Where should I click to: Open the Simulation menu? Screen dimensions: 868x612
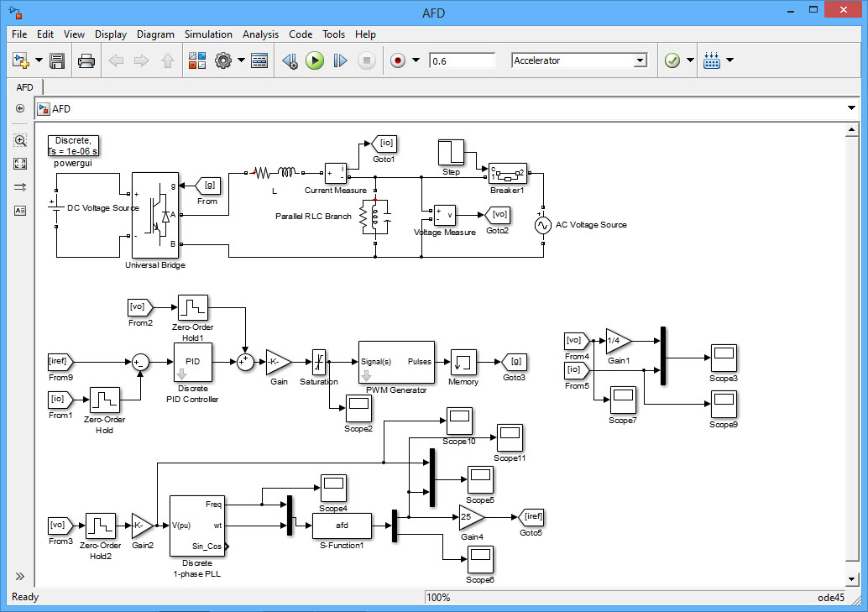(208, 34)
